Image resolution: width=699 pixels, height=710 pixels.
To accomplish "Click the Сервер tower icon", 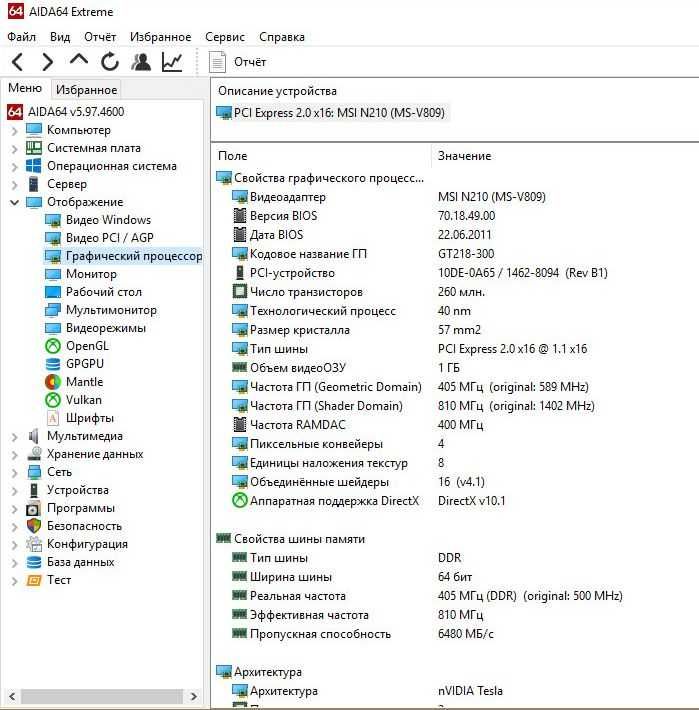I will click(34, 184).
